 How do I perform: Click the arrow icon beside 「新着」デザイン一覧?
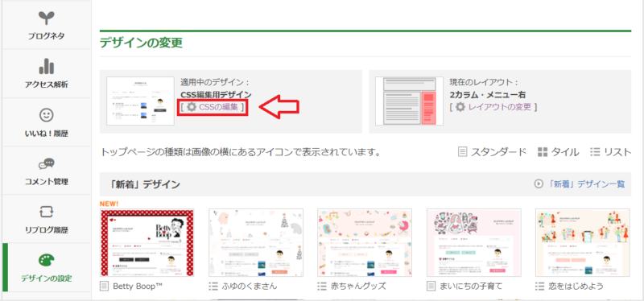(538, 184)
